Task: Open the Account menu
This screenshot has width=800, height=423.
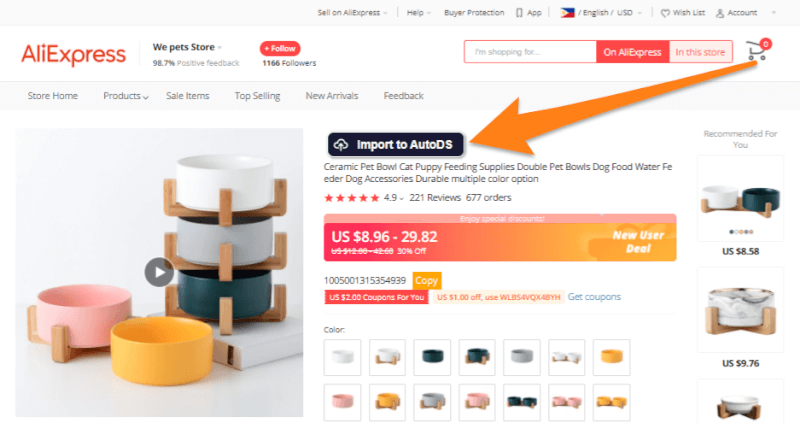Action: [x=737, y=13]
